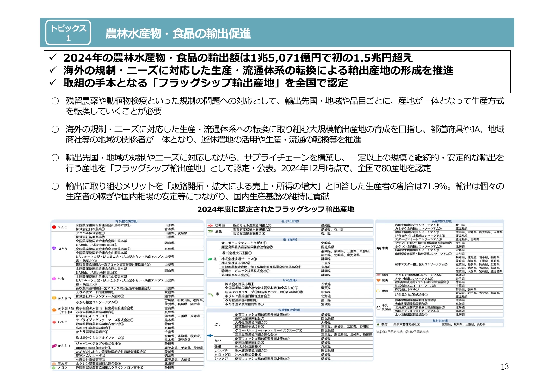The height and width of the screenshot is (392, 555).
Task: Click the heading 農林水産物・食品の輸出促進
Action: [178, 33]
